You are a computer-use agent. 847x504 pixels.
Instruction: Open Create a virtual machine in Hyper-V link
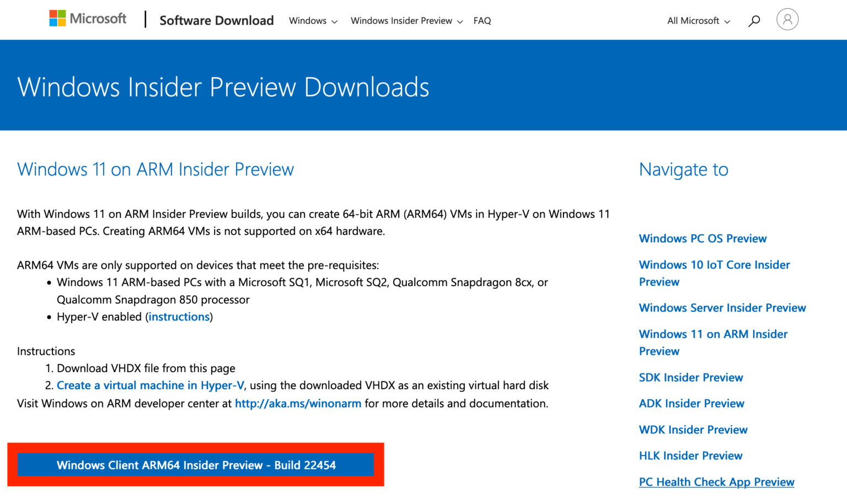tap(150, 385)
